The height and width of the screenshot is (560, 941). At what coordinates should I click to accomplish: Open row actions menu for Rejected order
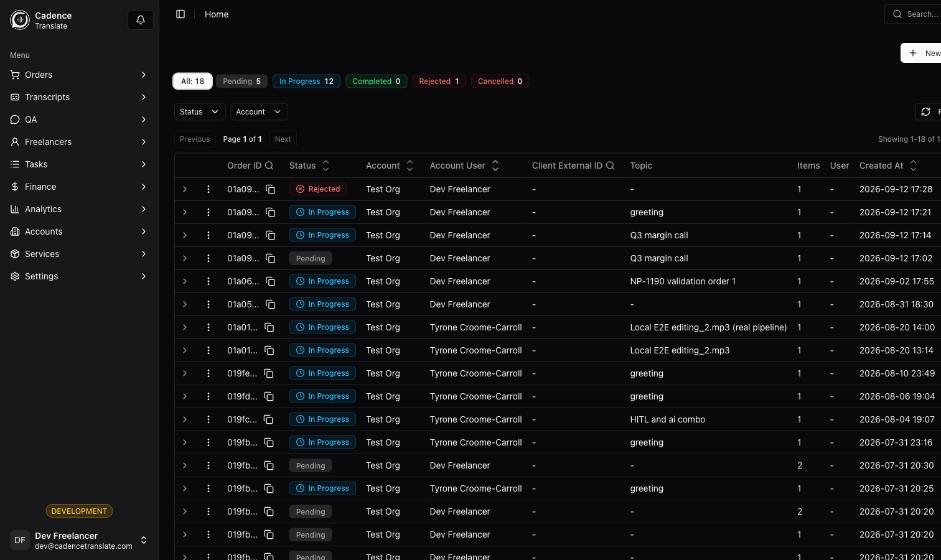point(208,189)
